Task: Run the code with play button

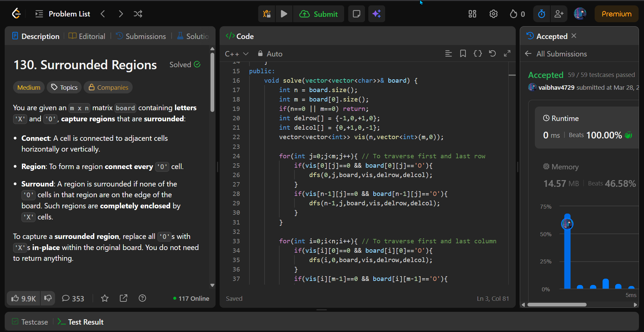Action: pos(284,14)
